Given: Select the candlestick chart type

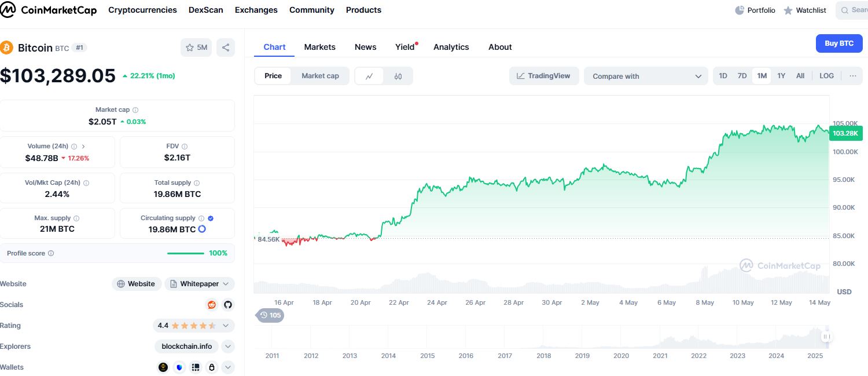Looking at the screenshot, I should pos(398,76).
